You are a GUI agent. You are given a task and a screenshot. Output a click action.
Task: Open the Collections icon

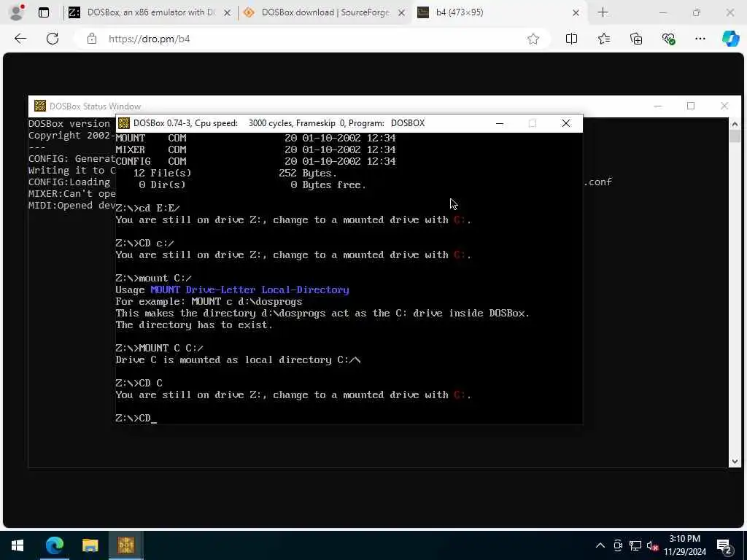(636, 39)
